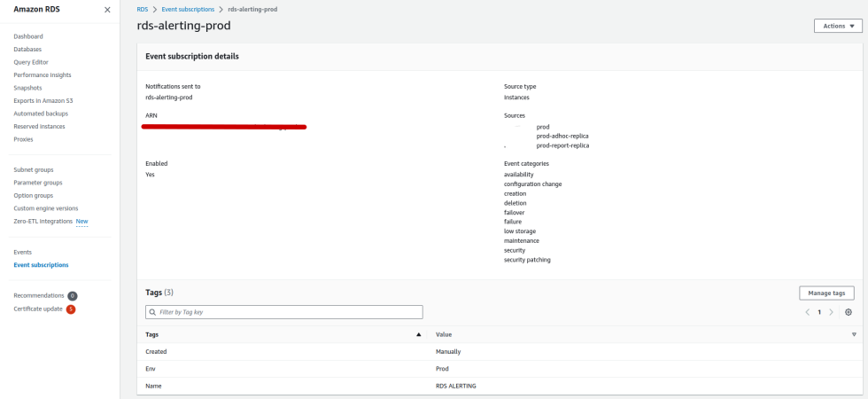Open Exports in Amazon S3
Viewport: 868px width, 399px height.
coord(43,101)
